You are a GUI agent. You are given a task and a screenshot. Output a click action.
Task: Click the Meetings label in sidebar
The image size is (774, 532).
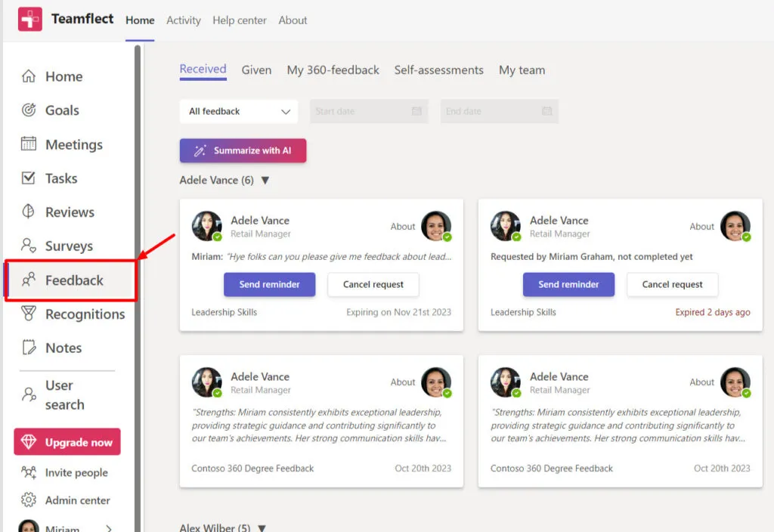click(74, 144)
